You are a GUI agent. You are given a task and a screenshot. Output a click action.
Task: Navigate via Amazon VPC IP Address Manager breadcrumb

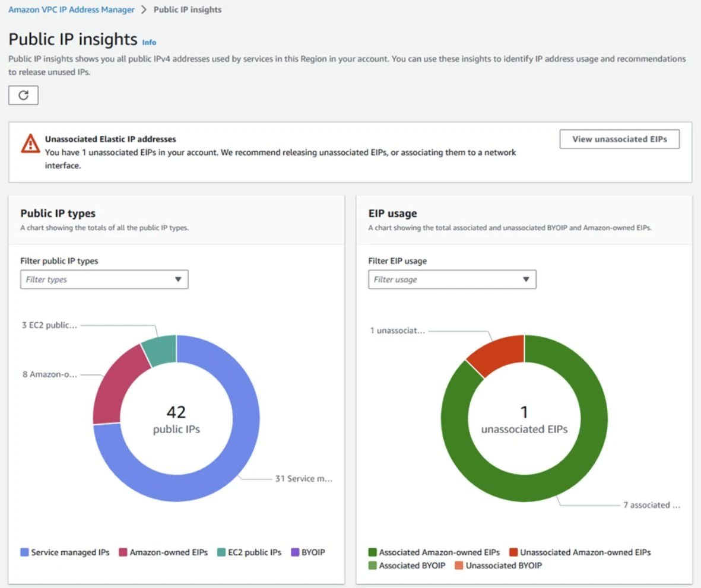71,9
